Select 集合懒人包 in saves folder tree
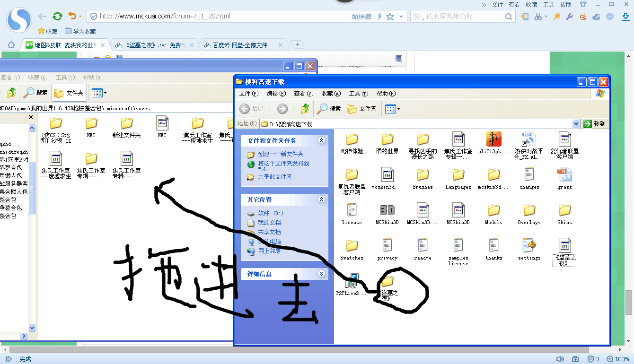634x364 pixels. 14,192
